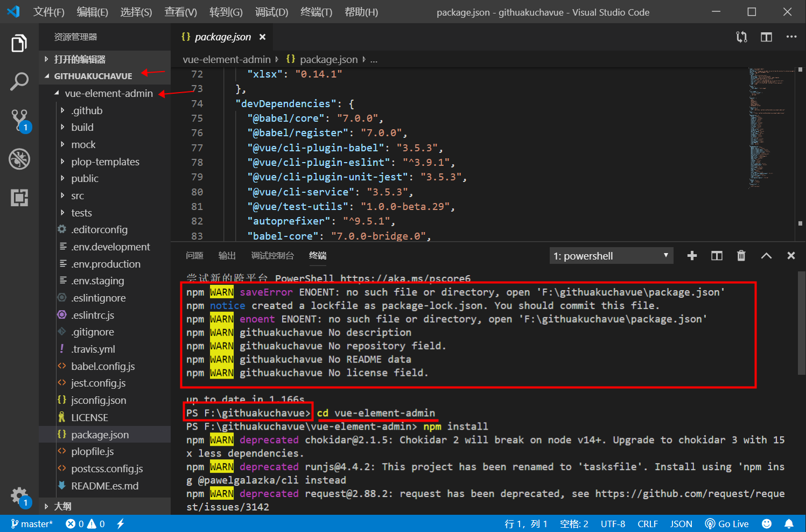This screenshot has height=532, width=806.
Task: Change indentation via 空格: 2
Action: coord(574,524)
